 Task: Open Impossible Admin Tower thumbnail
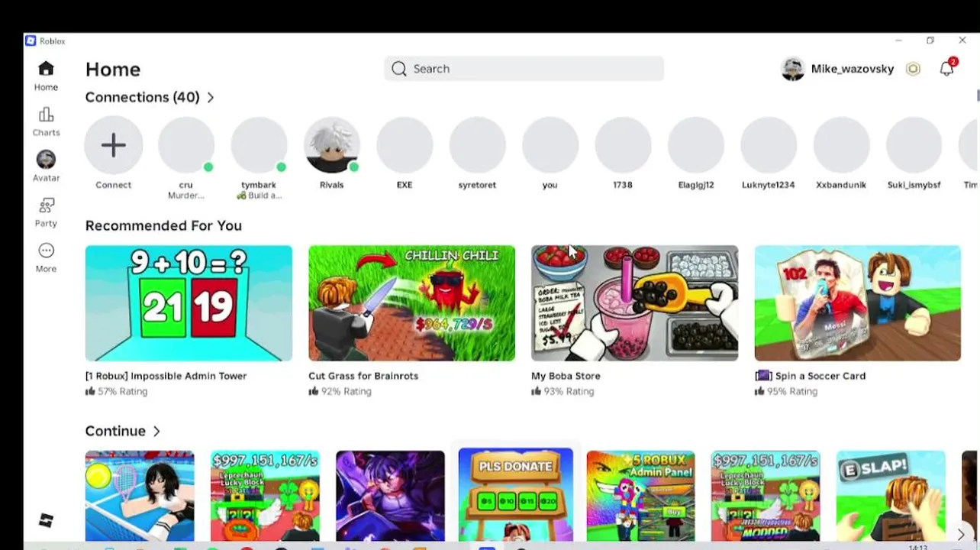point(189,303)
